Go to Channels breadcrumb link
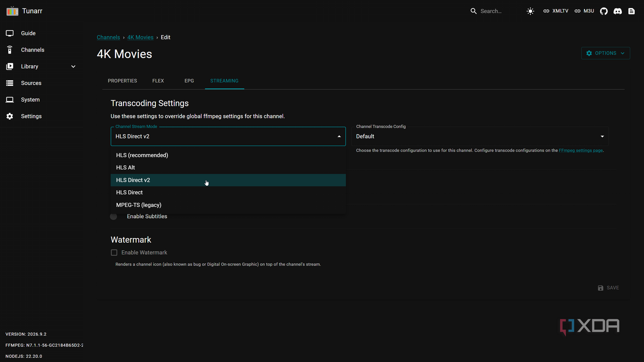The width and height of the screenshot is (644, 362). (x=108, y=37)
